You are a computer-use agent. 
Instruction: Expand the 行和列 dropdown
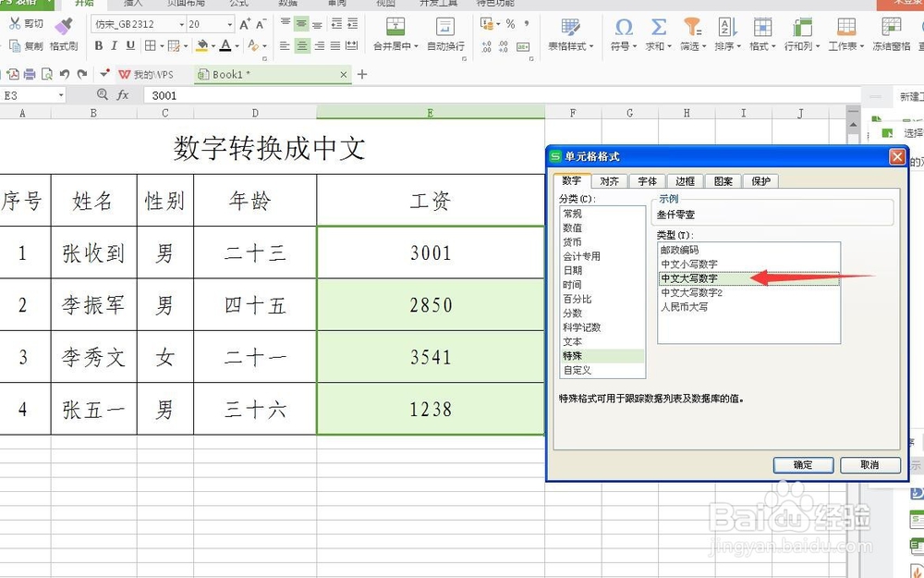click(x=816, y=43)
